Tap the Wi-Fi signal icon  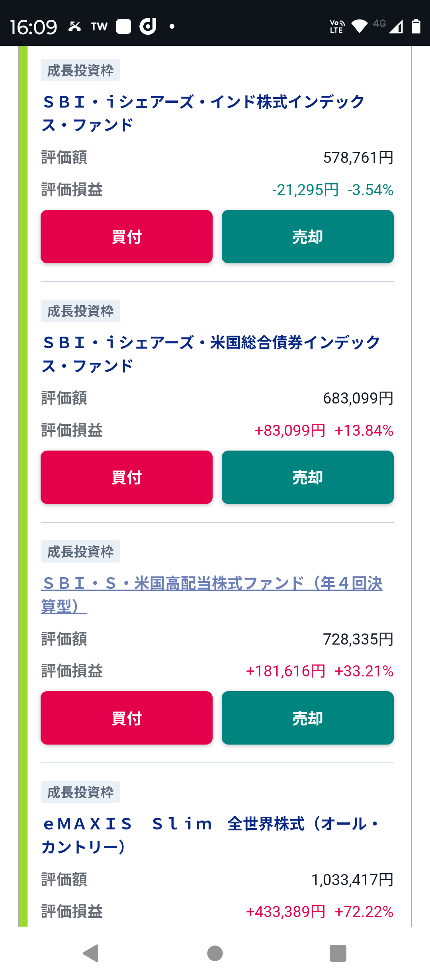[x=360, y=26]
